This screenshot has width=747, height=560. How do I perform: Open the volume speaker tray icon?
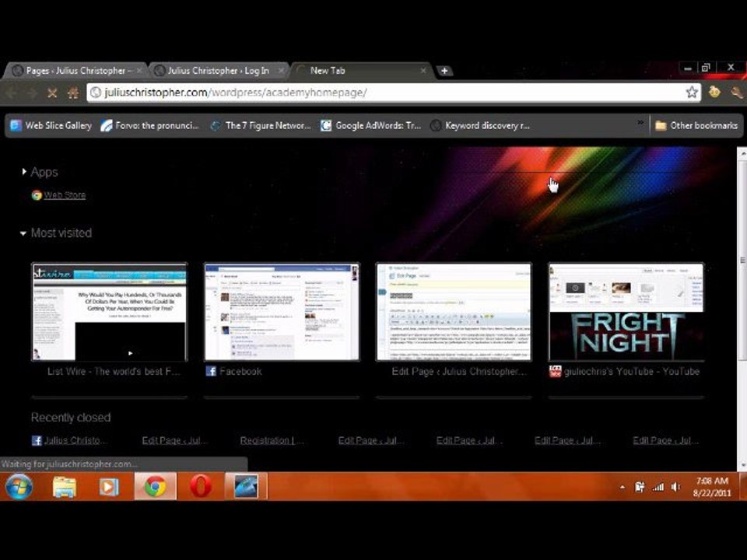pos(675,487)
